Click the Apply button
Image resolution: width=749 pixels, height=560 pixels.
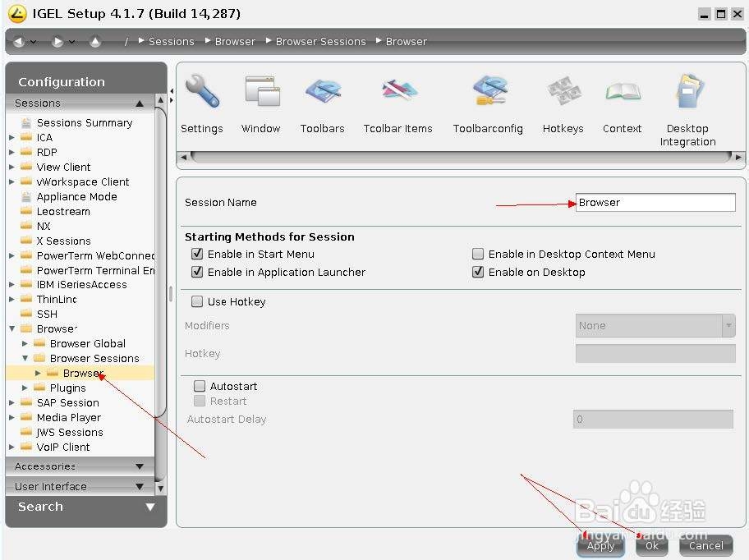(600, 545)
